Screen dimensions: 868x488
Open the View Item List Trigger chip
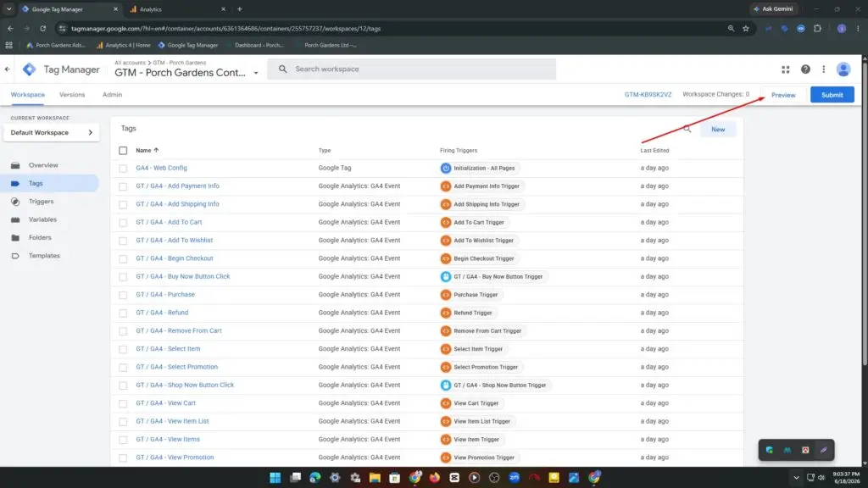tap(476, 422)
